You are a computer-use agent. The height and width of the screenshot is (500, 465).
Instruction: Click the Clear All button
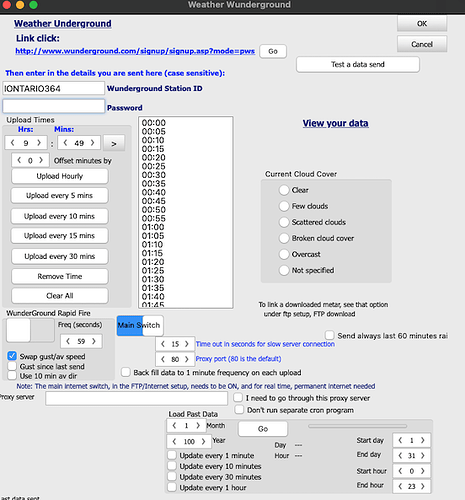[x=60, y=296]
